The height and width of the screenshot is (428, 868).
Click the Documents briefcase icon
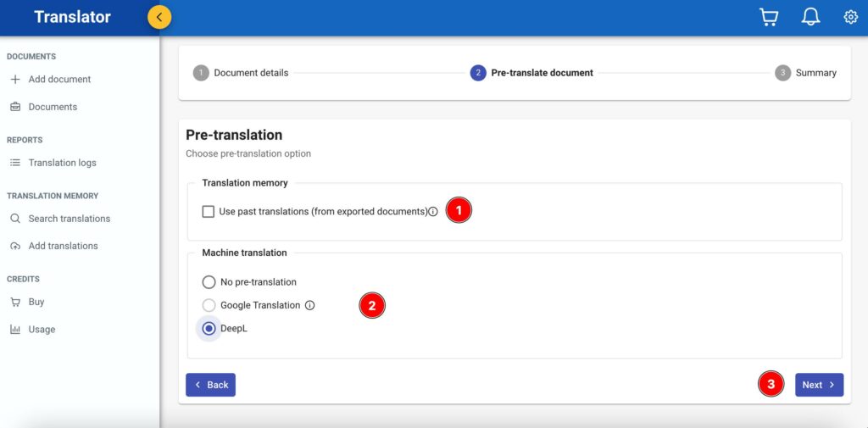(15, 107)
